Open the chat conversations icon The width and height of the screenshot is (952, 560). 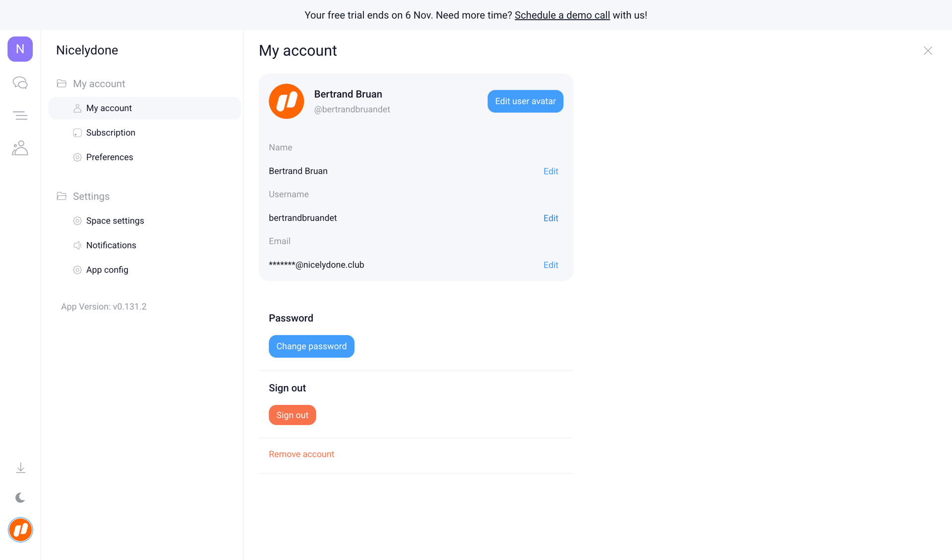tap(20, 83)
